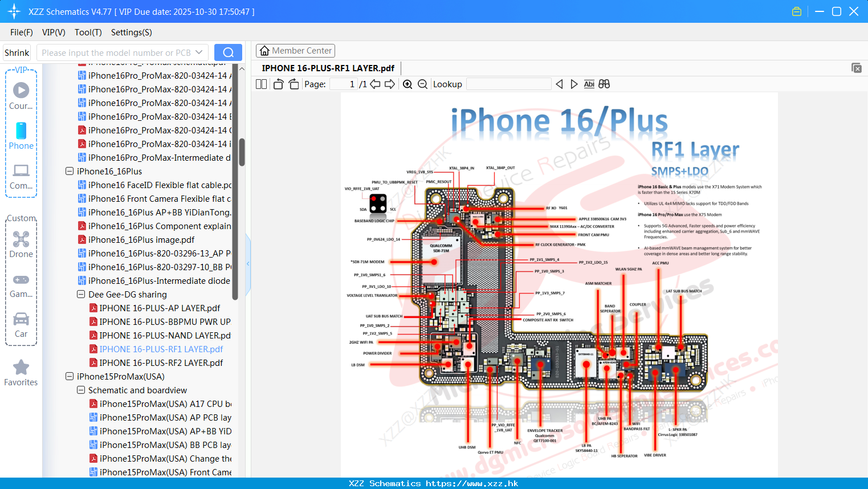Open iPhone15ProMax(USA) AP+BB YiD file

tap(160, 431)
